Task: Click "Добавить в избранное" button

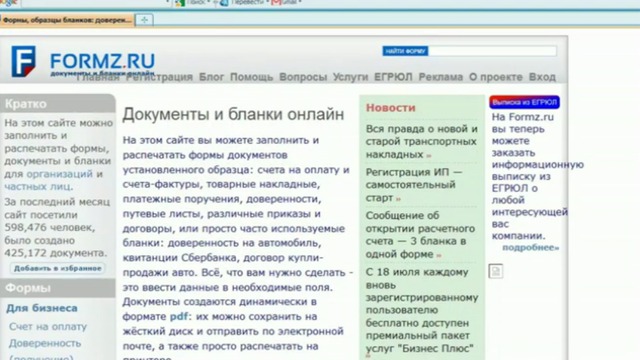Action: pos(58,268)
